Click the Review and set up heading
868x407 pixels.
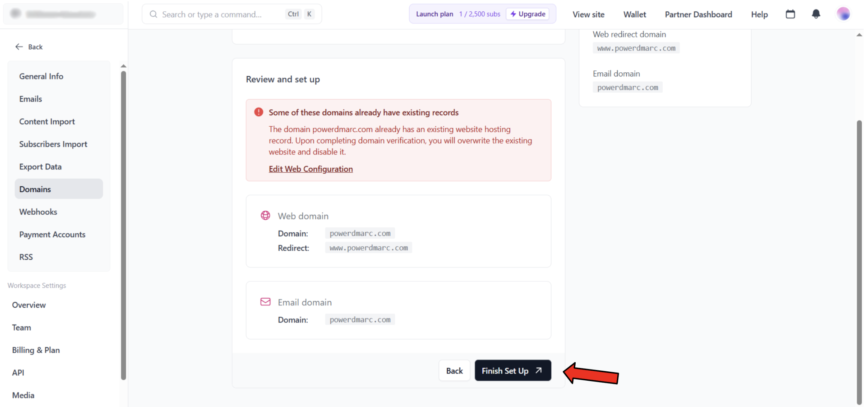pos(283,79)
